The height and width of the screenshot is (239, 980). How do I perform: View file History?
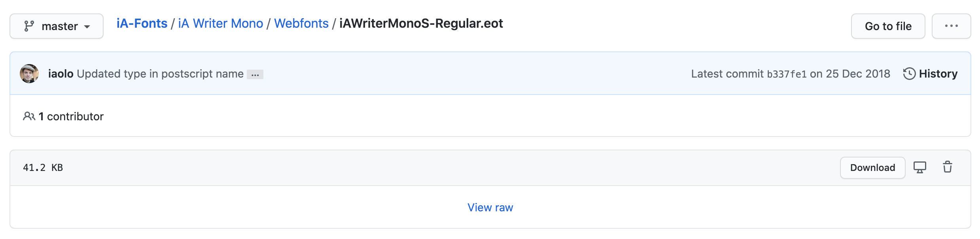click(931, 74)
